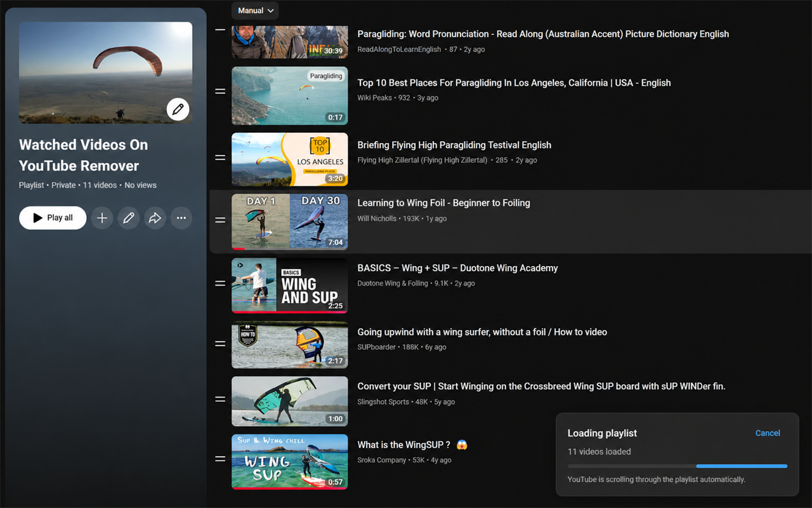Screen dimensions: 812x508
Task: Click reorder handle next to BASICS Wing + SUP
Action: [x=220, y=283]
